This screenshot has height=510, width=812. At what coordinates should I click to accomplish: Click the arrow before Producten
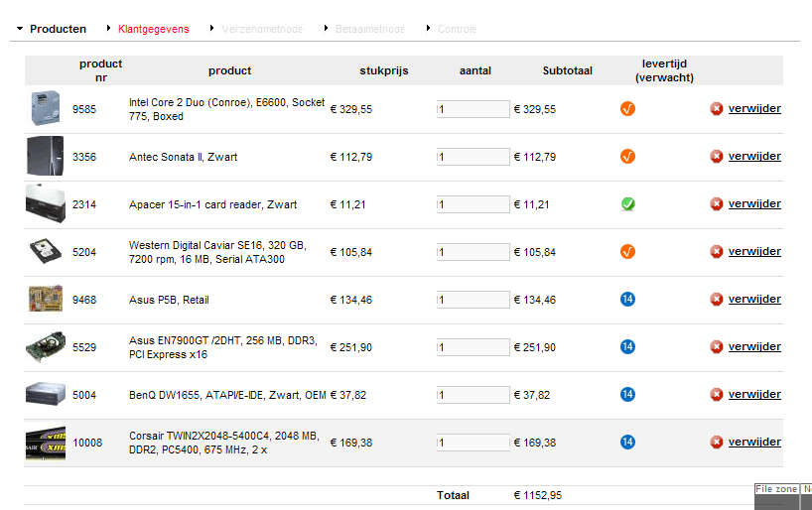20,29
